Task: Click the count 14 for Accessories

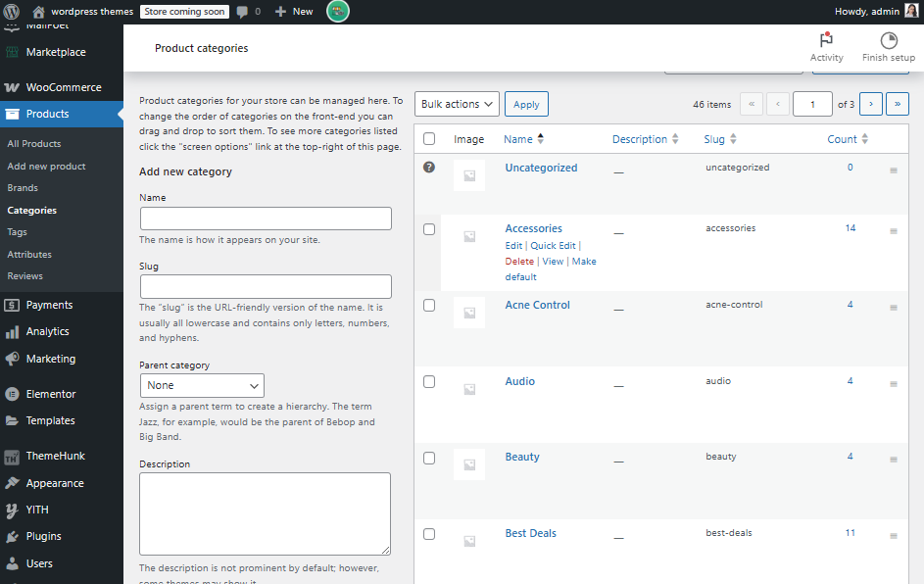Action: pos(851,228)
